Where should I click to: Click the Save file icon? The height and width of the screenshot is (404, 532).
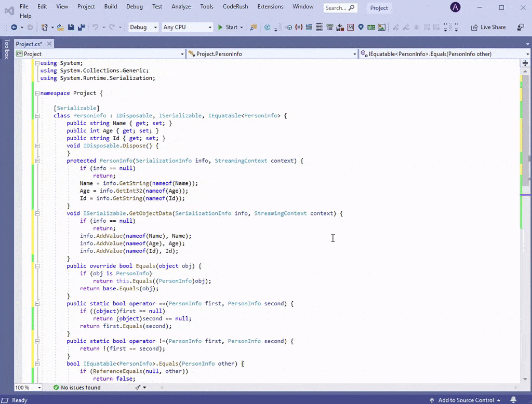(x=71, y=28)
